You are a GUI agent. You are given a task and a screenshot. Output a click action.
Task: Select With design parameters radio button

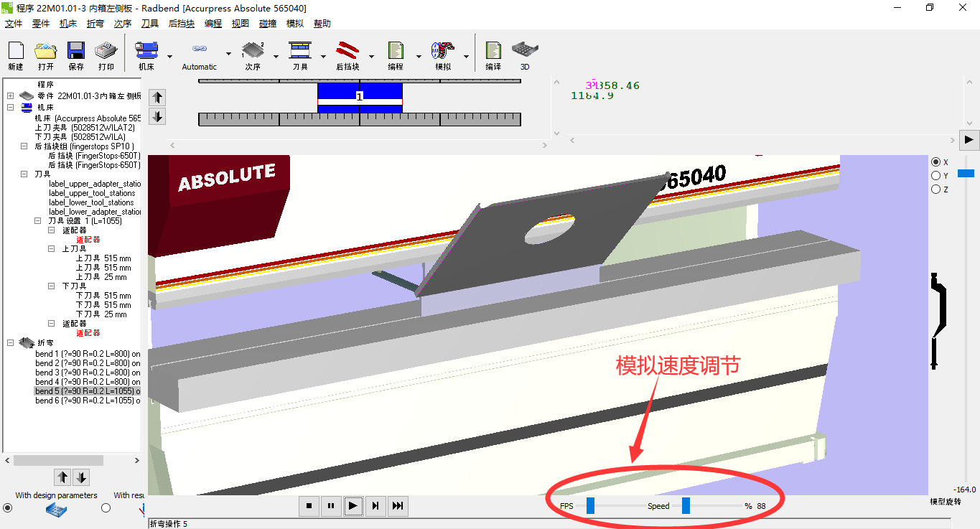[x=8, y=508]
